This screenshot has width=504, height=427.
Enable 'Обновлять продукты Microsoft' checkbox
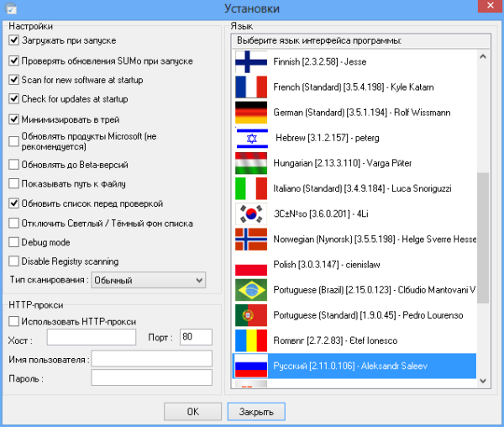pyautogui.click(x=13, y=141)
